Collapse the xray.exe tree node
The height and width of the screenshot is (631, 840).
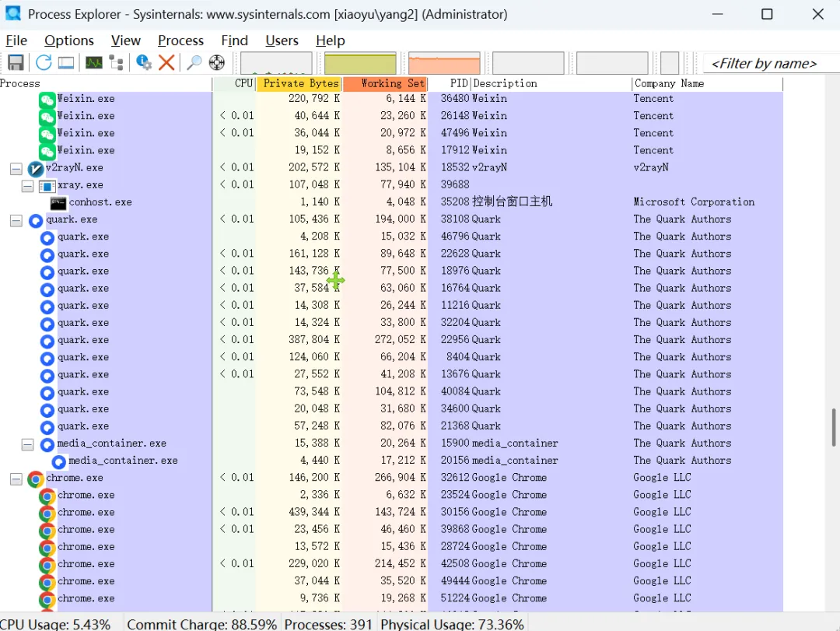27,186
